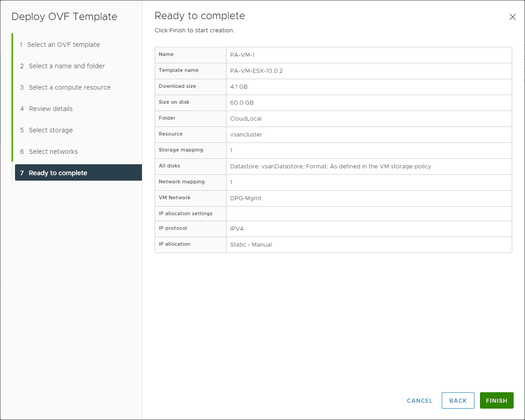Return to step 4 Review details
Image resolution: width=525 pixels, height=420 pixels.
[50, 109]
